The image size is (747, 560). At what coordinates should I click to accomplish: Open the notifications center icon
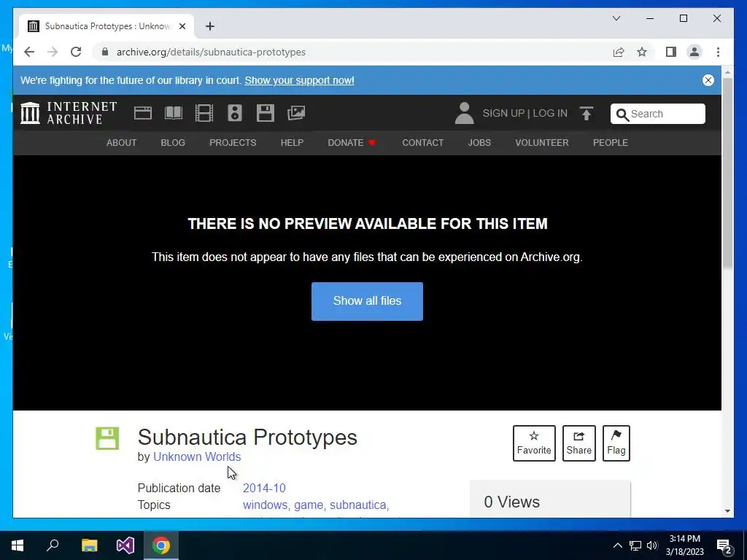pyautogui.click(x=724, y=546)
